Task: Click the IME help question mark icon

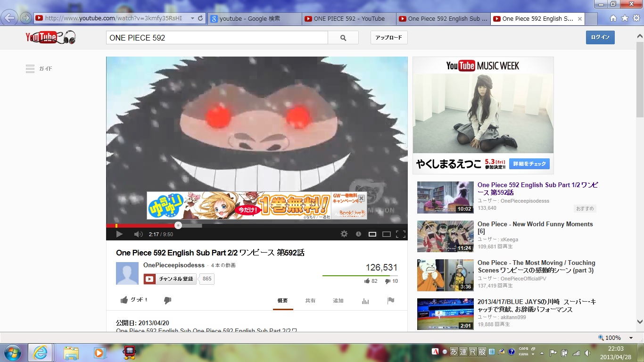Action: [x=511, y=352]
